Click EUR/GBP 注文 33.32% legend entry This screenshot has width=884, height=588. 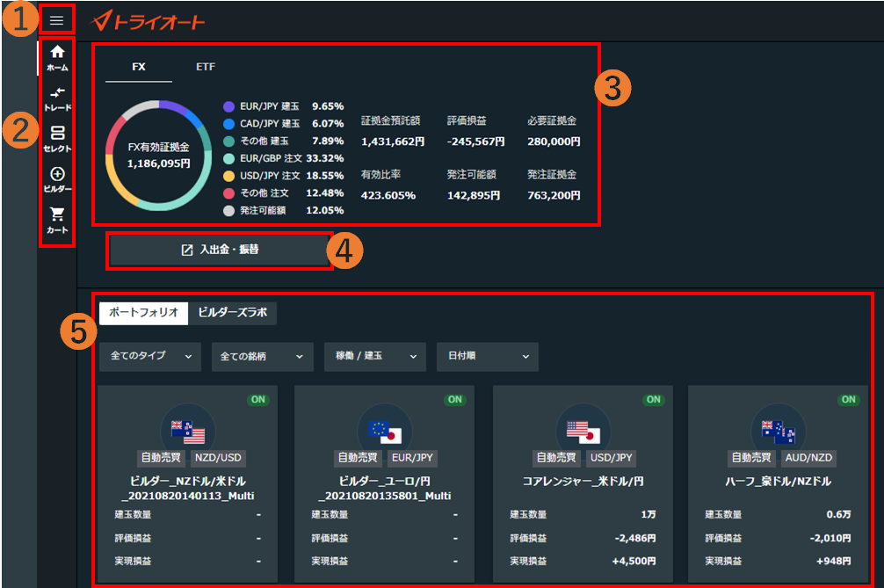tap(283, 158)
